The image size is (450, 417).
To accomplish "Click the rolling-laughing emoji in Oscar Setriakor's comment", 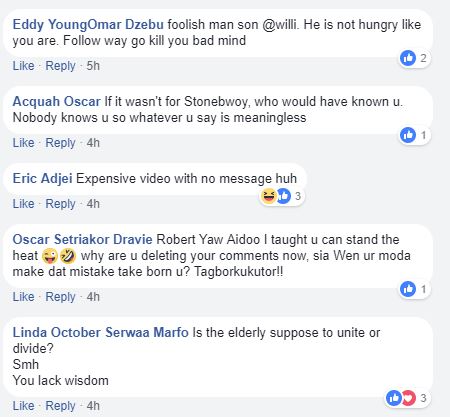I will tap(68, 256).
